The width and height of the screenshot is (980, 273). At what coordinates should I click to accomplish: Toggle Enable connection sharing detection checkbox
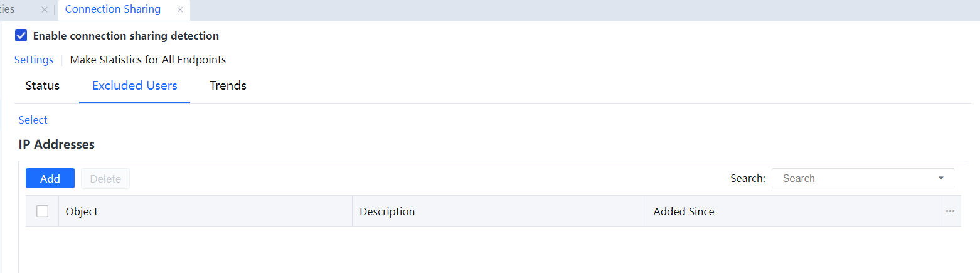[21, 36]
